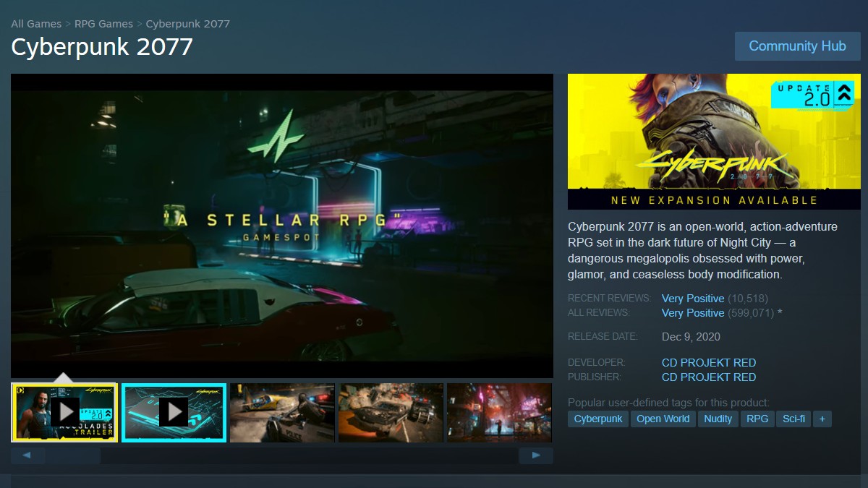The image size is (868, 488).
Task: Open publisher CD PROJEKT RED page
Action: pos(708,377)
